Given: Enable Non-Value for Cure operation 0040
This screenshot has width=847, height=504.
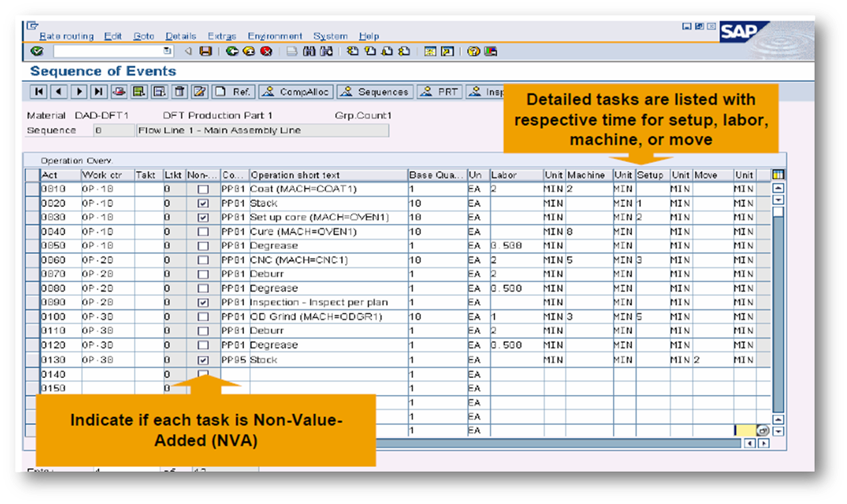Looking at the screenshot, I should (203, 231).
